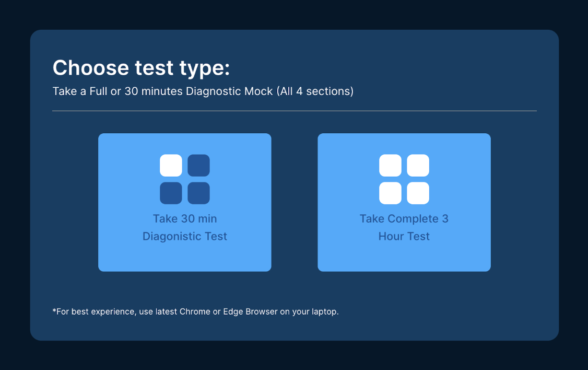Click the dark top-right square of the 30 min icon
The width and height of the screenshot is (588, 370).
pyautogui.click(x=198, y=165)
